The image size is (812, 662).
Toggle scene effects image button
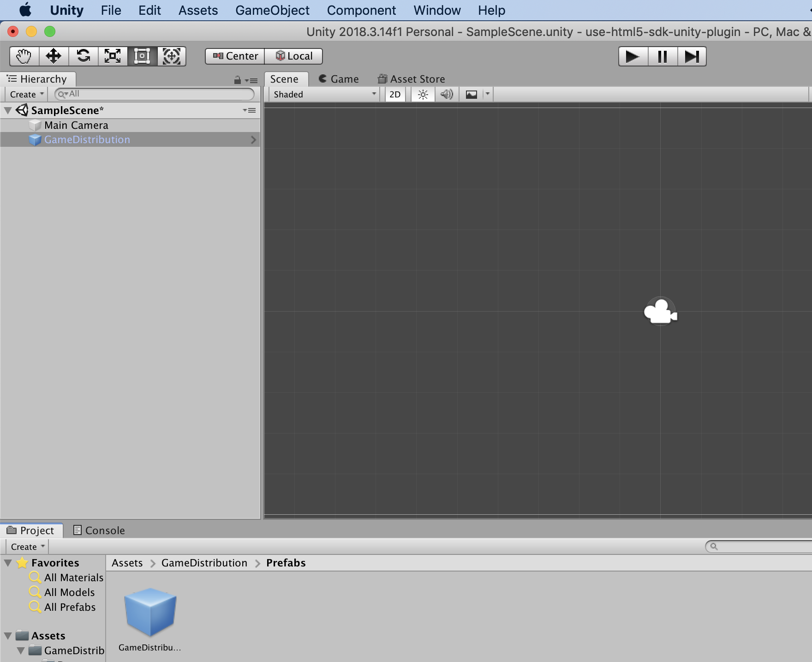[x=471, y=95]
